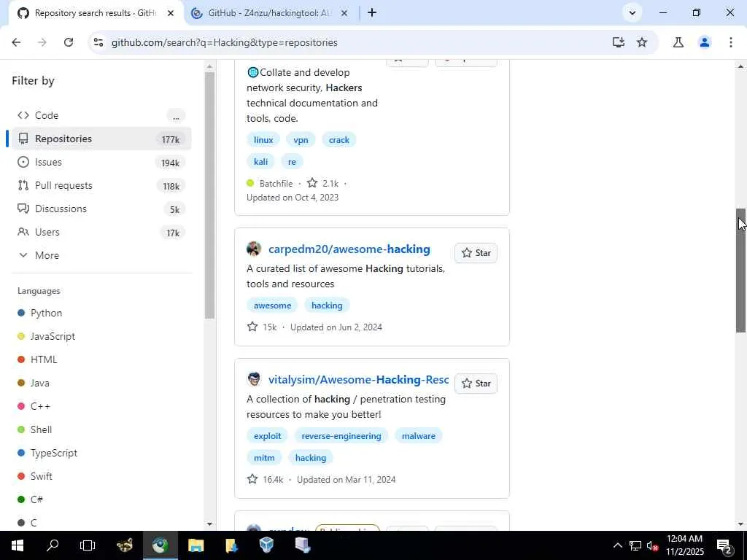747x560 pixels.
Task: Open Task View on the taskbar
Action: 88,545
